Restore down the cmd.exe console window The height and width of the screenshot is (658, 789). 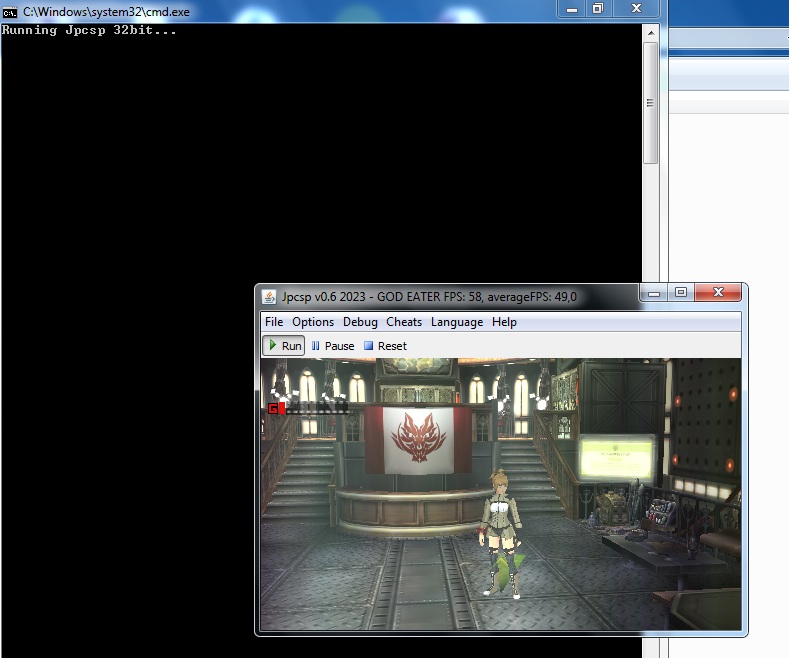[598, 9]
